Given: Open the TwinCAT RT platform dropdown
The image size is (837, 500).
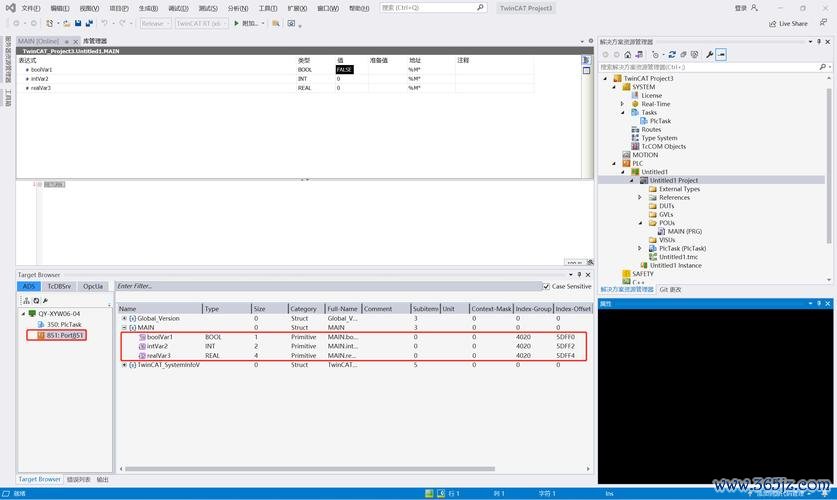Looking at the screenshot, I should coord(202,23).
